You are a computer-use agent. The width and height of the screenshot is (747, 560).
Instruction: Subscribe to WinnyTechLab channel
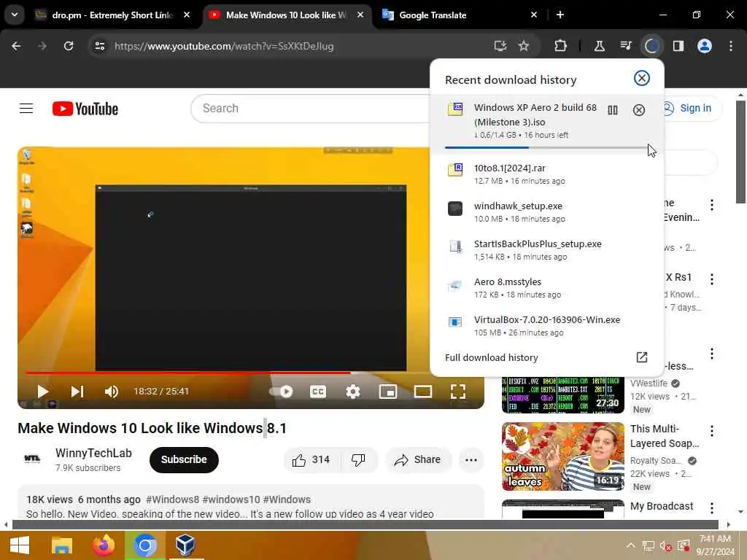pos(184,459)
